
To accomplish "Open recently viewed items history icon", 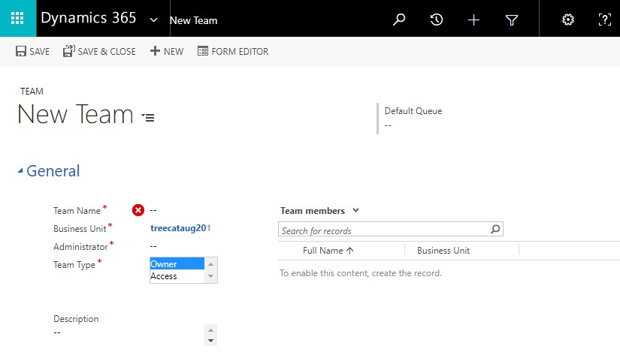I will pos(437,20).
